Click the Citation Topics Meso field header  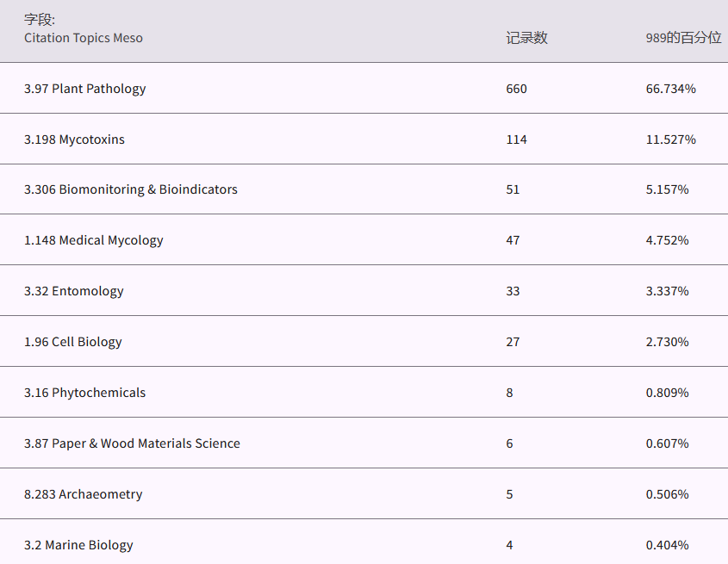click(x=84, y=38)
